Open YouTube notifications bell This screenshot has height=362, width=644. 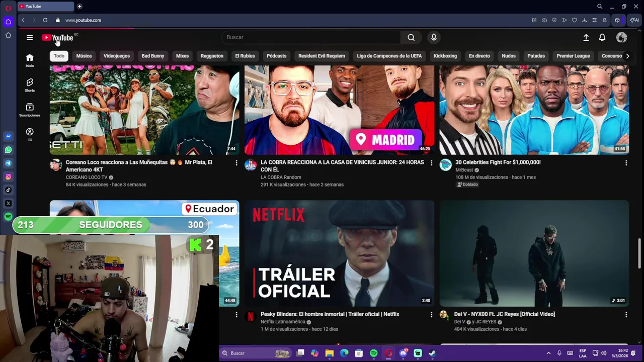[602, 38]
